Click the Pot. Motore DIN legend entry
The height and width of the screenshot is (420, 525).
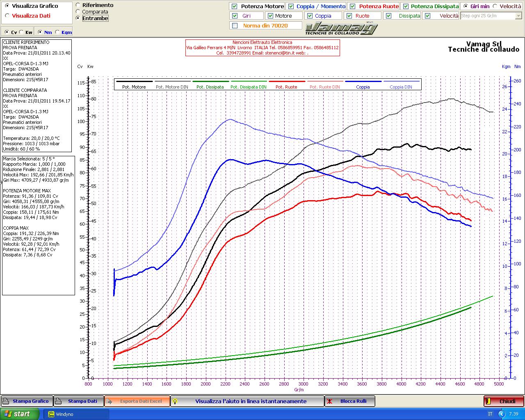172,84
